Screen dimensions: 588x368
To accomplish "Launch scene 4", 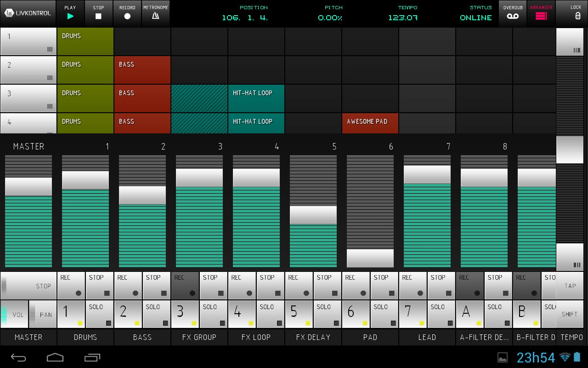I will tap(28, 123).
